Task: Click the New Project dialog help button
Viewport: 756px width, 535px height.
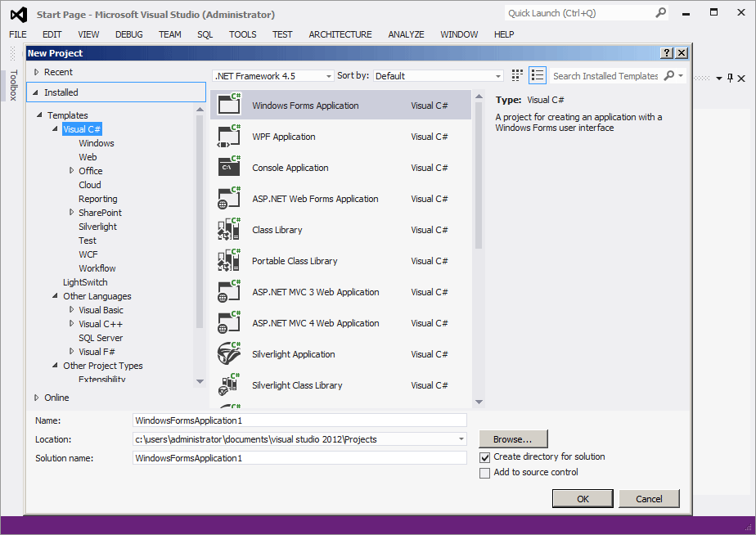Action: [666, 53]
